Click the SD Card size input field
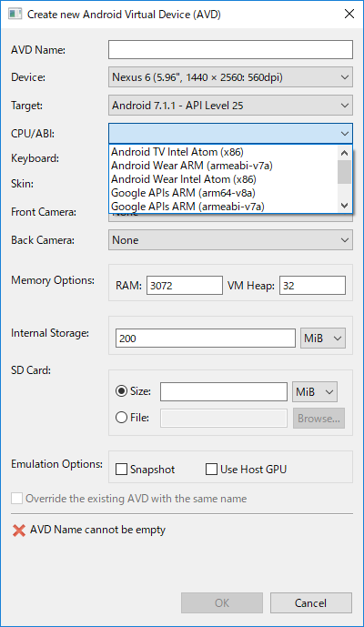Screen dimensions: 364x627 [x=224, y=392]
